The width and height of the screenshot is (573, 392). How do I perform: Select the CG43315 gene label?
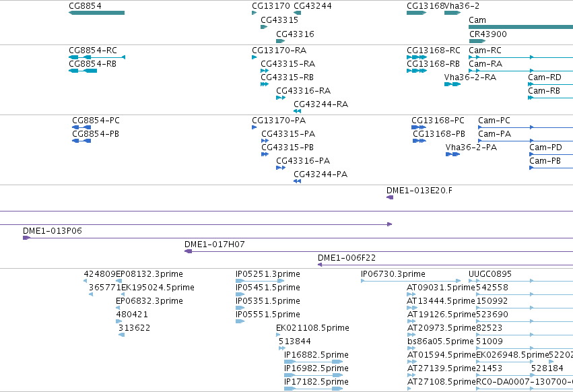tap(279, 20)
